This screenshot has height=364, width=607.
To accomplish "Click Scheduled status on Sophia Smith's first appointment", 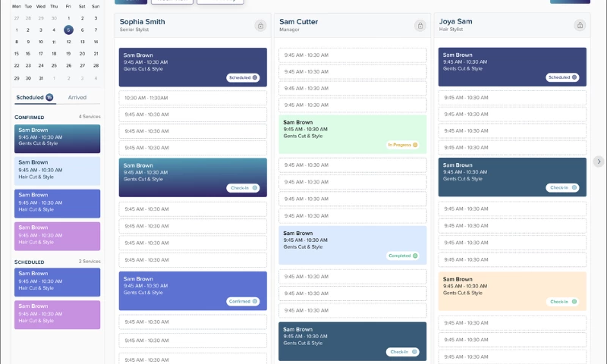I will (x=243, y=77).
